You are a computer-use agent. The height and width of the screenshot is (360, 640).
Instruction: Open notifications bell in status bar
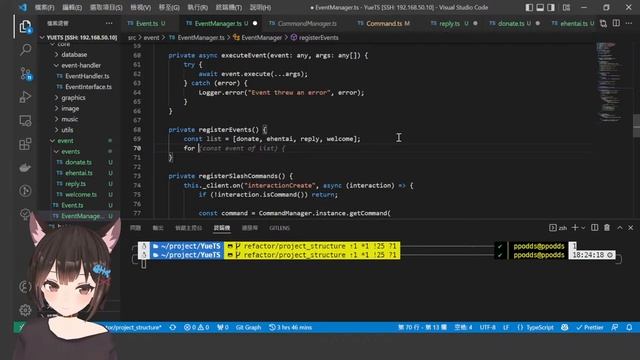pyautogui.click(x=629, y=327)
